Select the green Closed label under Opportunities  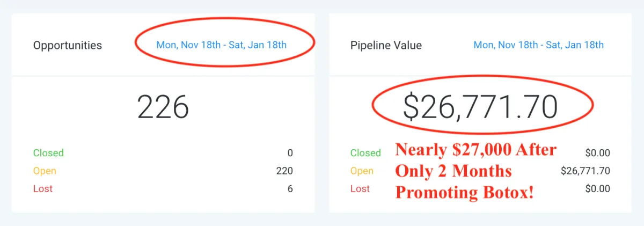point(48,153)
